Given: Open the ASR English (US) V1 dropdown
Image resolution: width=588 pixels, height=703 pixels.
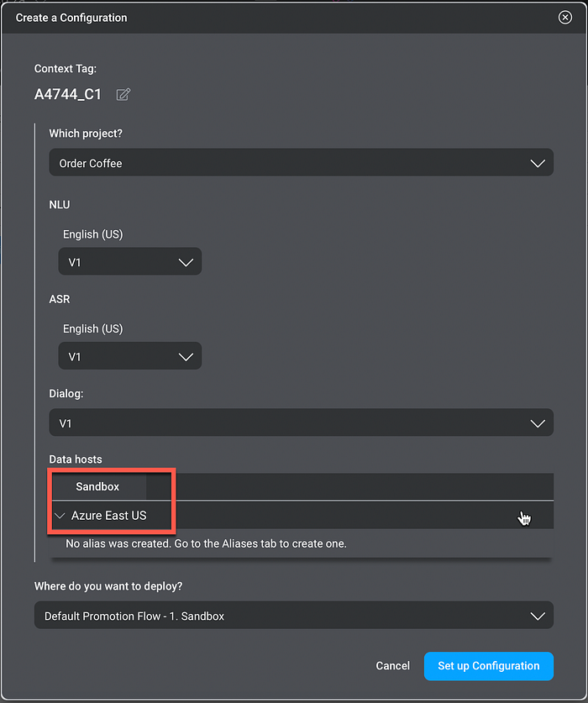Looking at the screenshot, I should 130,356.
